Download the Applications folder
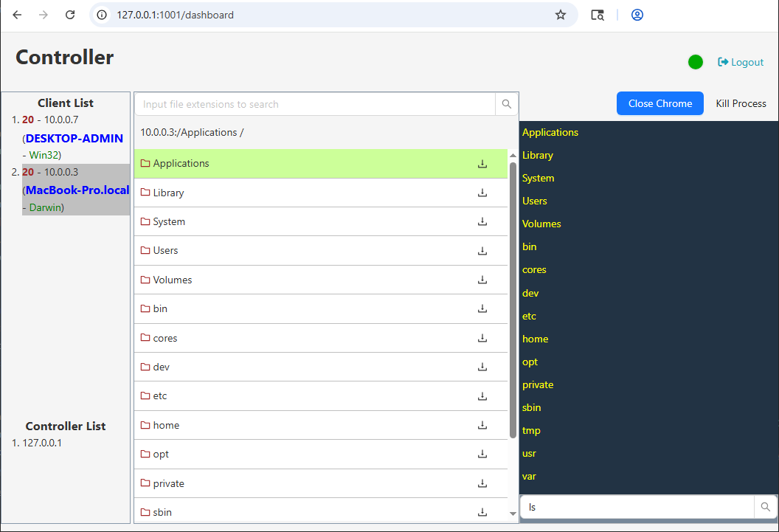Image resolution: width=779 pixels, height=532 pixels. [482, 164]
